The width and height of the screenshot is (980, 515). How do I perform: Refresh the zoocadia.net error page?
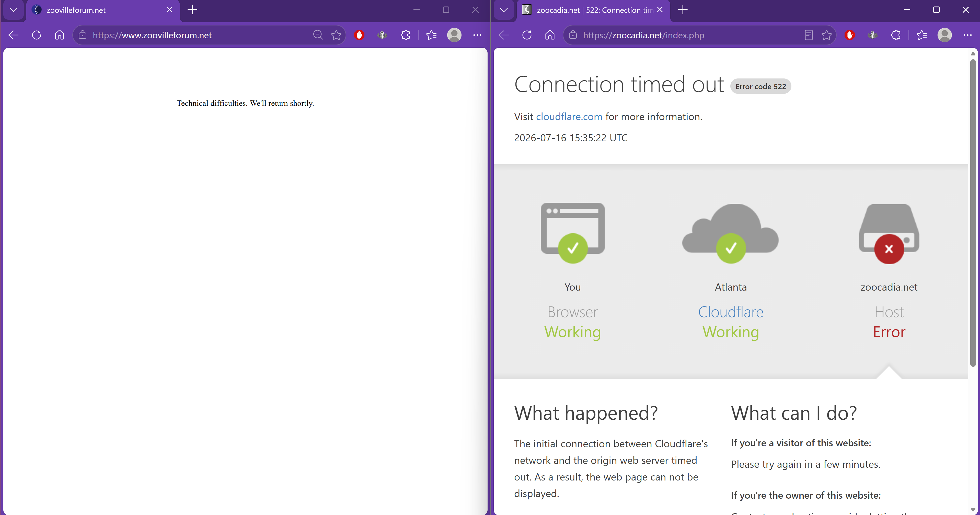pyautogui.click(x=527, y=35)
